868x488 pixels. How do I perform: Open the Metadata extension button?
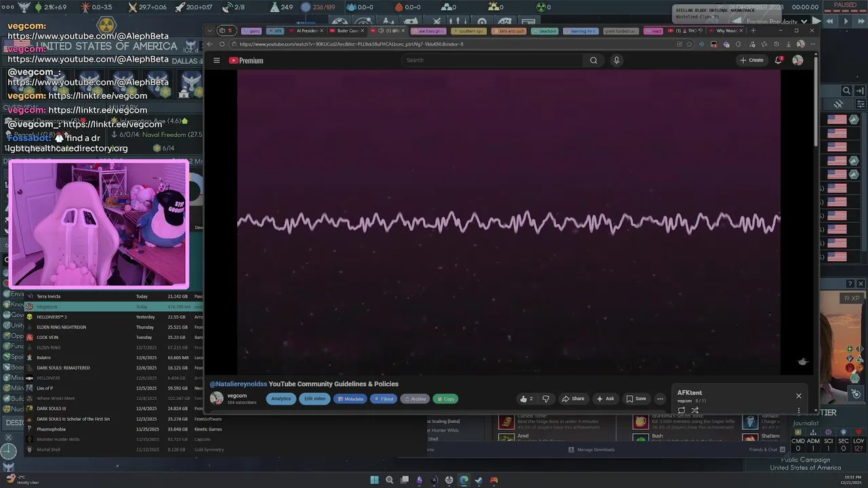coord(350,399)
